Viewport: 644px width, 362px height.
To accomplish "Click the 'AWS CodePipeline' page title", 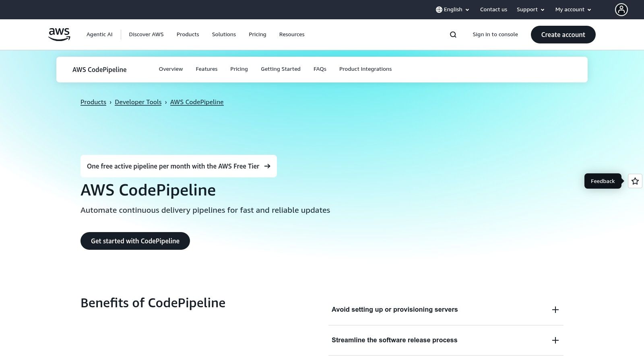I will [148, 190].
